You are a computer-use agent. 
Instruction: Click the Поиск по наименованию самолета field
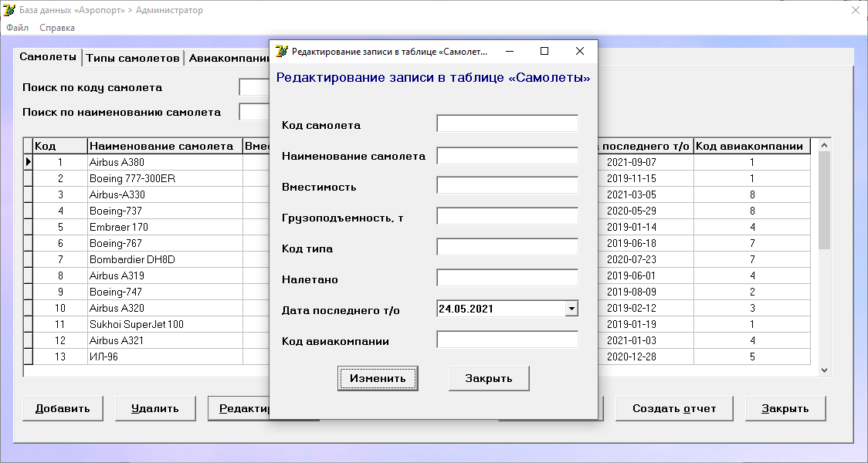[x=255, y=112]
